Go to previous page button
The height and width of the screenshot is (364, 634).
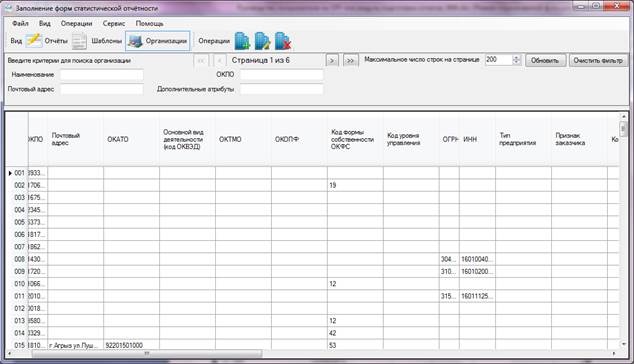(220, 60)
